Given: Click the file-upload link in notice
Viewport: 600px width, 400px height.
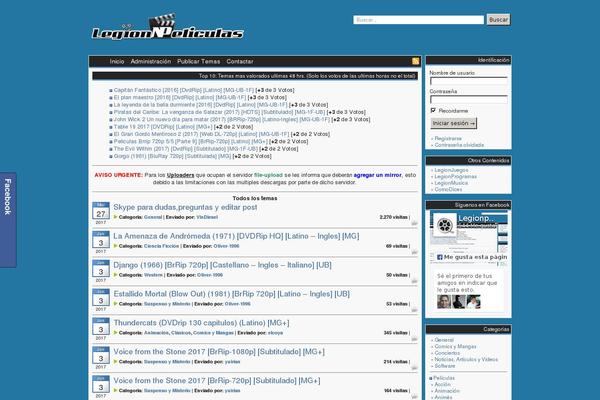Looking at the screenshot, I should point(268,175).
